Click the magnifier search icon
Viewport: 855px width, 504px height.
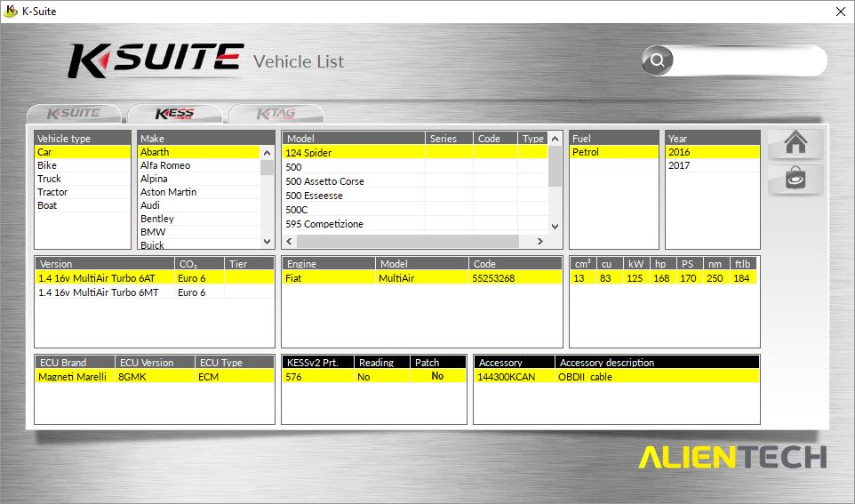(658, 60)
